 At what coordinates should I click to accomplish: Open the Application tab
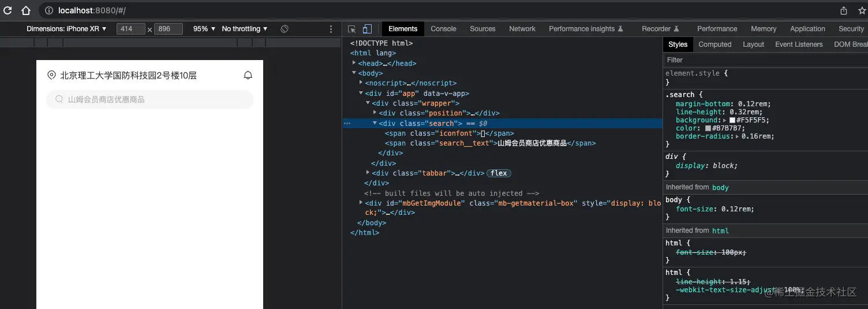807,29
